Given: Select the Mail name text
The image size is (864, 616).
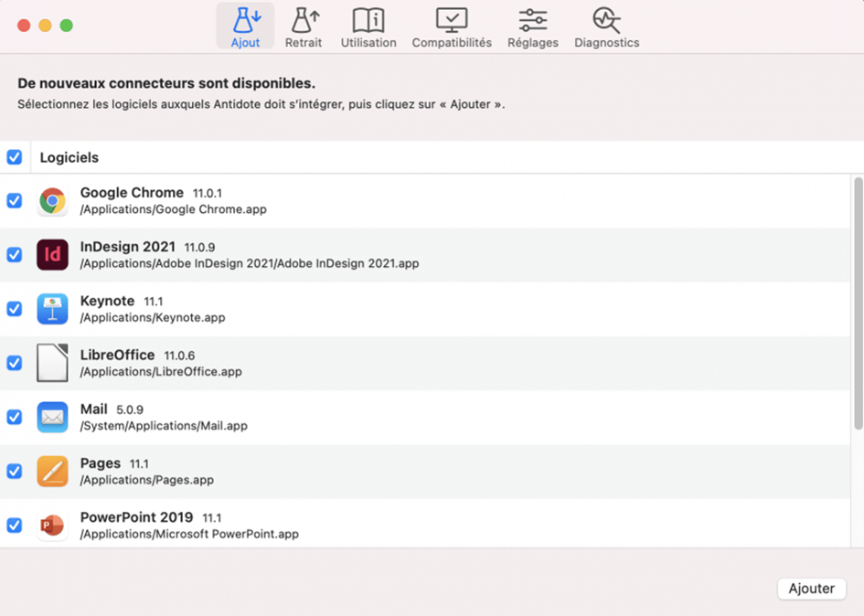Looking at the screenshot, I should coord(93,409).
